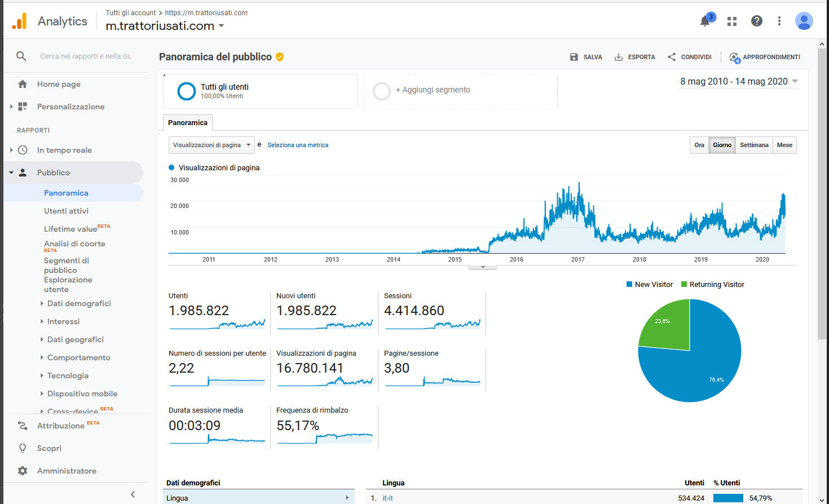Open the Home page link
Screen dimensions: 829x504
(59, 84)
